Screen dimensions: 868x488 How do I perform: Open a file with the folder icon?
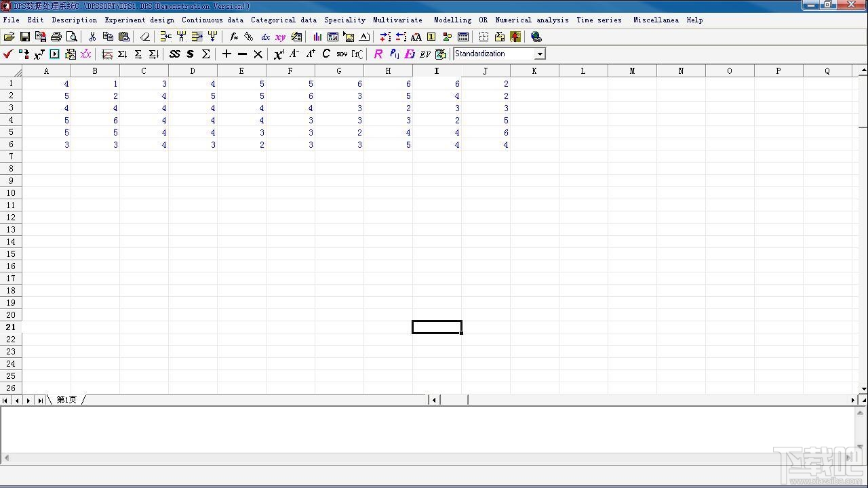pyautogui.click(x=9, y=37)
